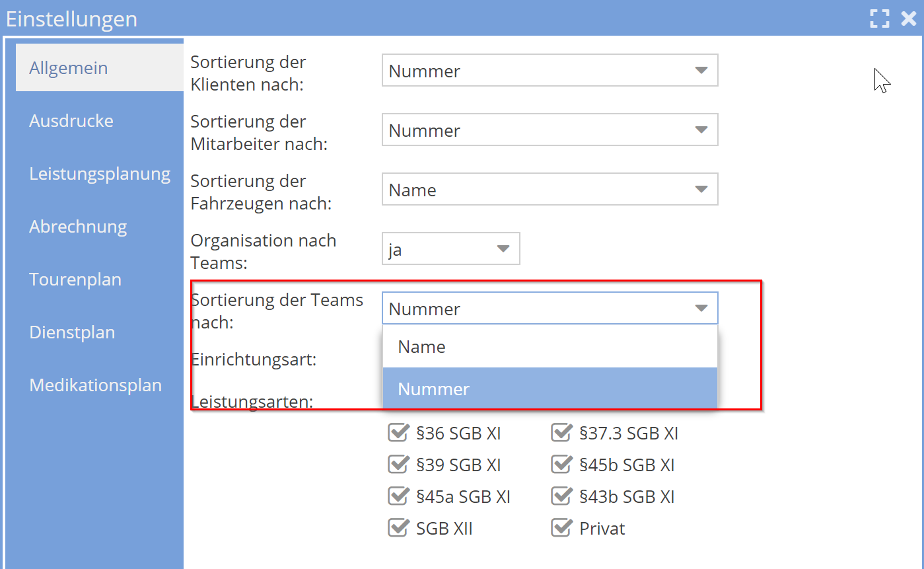Select the Abrechnung category
Viewport: 924px width, 569px height.
tap(78, 226)
